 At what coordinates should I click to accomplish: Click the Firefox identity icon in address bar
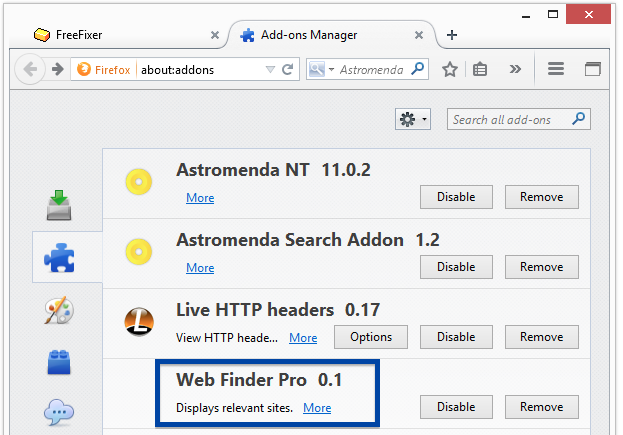pos(83,70)
